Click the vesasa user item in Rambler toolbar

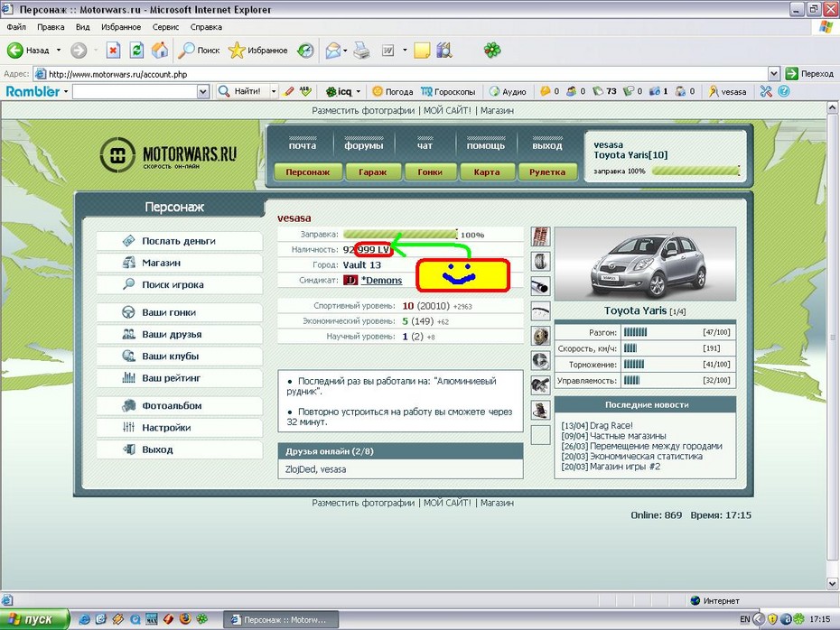pyautogui.click(x=727, y=91)
